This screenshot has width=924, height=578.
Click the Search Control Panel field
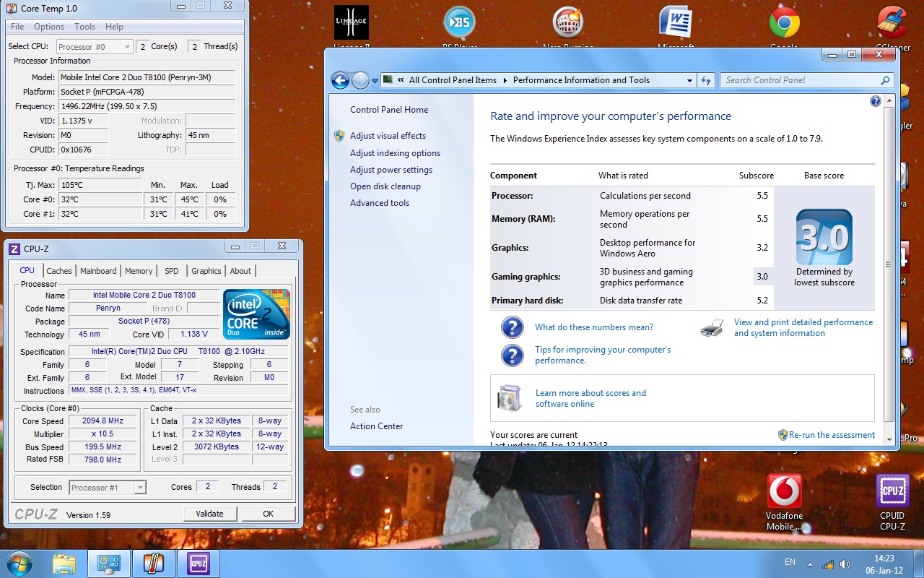pos(806,80)
